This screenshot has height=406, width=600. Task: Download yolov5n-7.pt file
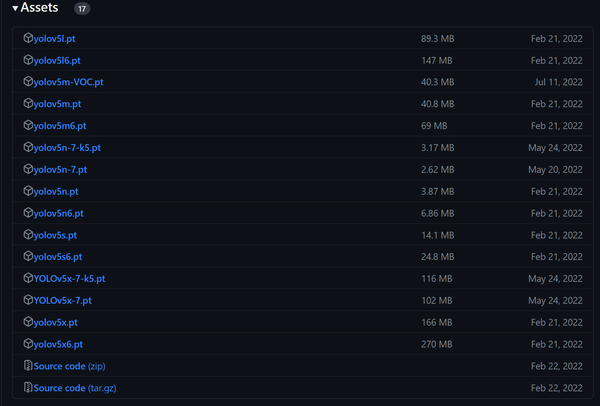(x=61, y=170)
